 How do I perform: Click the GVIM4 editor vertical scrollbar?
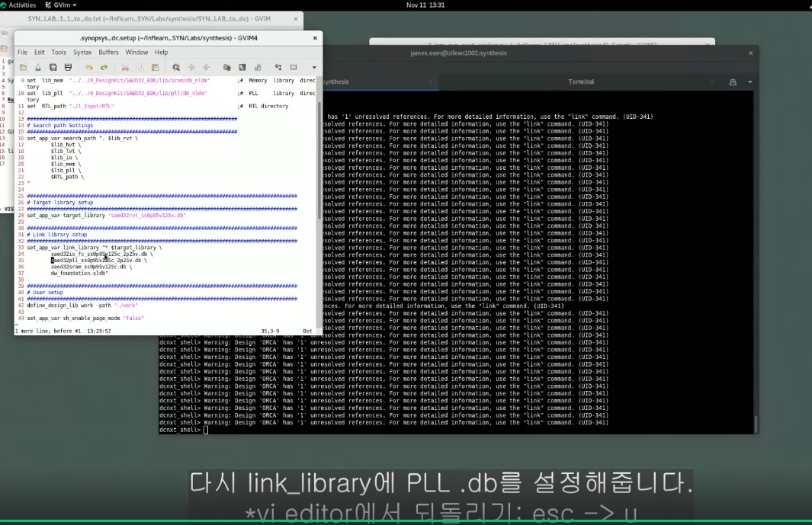(319, 161)
